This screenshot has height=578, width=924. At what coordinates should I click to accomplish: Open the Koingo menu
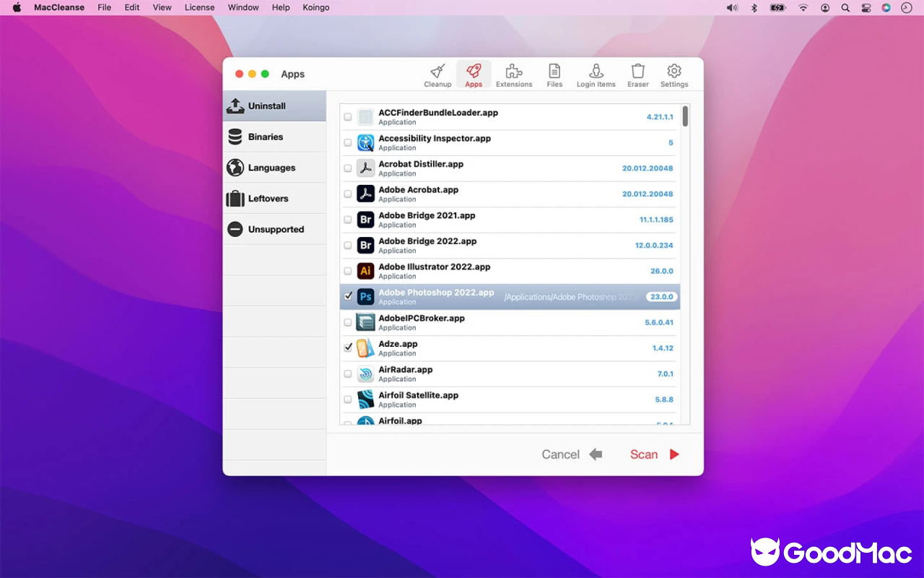[315, 7]
